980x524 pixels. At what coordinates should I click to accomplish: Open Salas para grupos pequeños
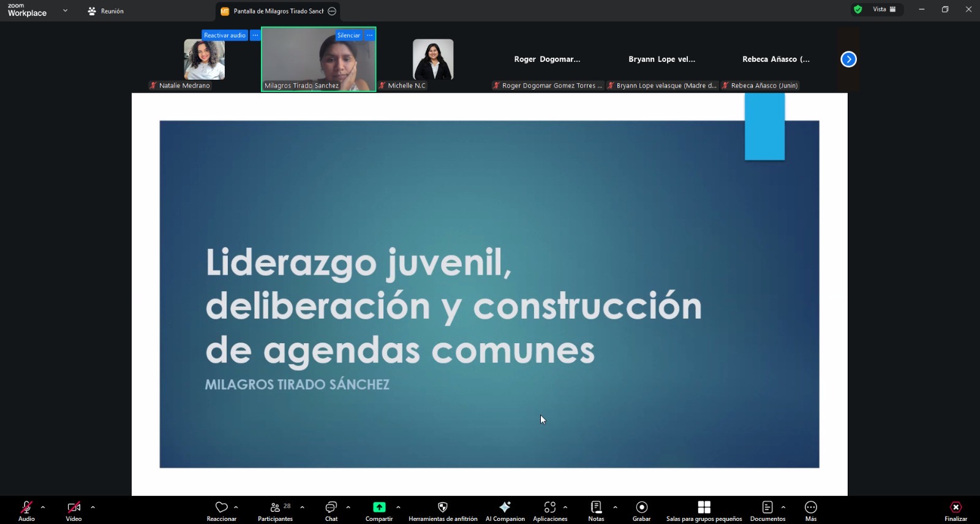point(704,507)
